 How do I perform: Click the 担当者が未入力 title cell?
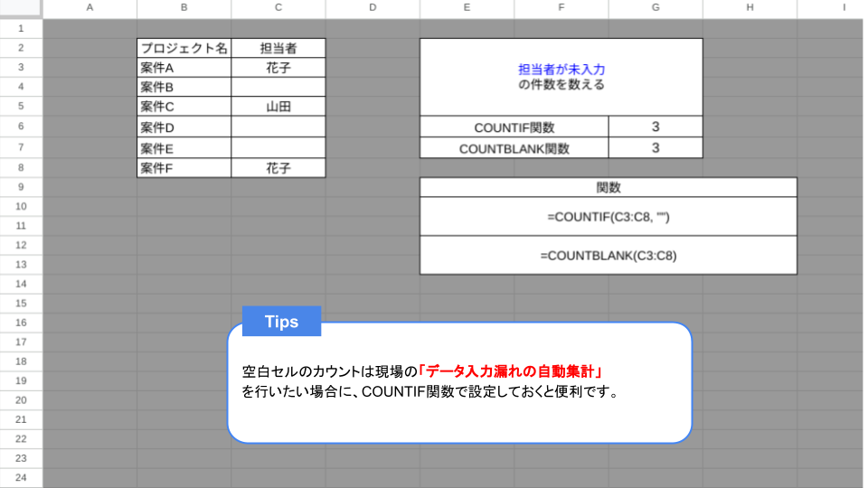[561, 77]
